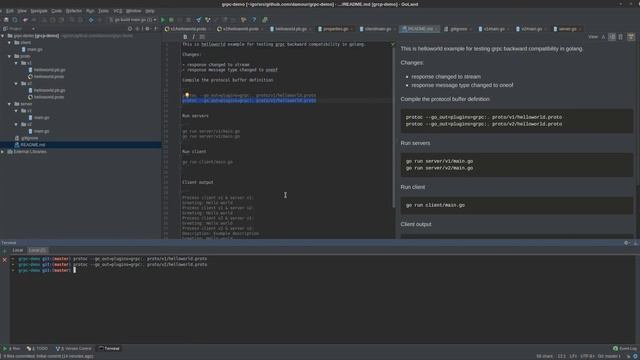Click the Bold icon in markdown editor toolbar
The width and height of the screenshot is (640, 360).
coord(185,37)
